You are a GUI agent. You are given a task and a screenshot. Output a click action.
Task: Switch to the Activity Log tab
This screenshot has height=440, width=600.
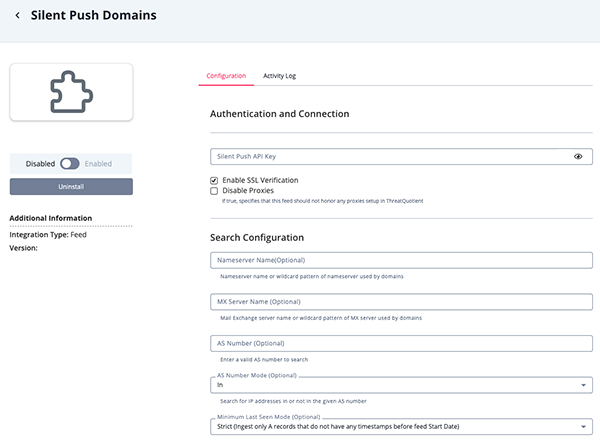click(x=279, y=76)
